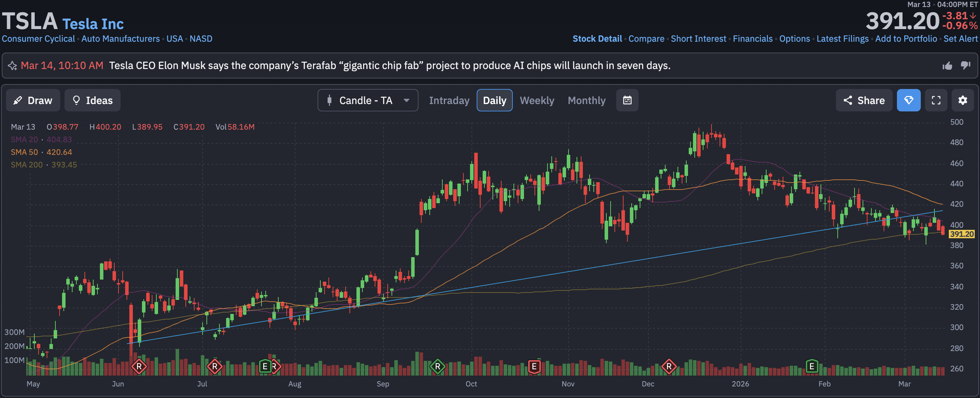
Task: Open the calendar date range picker
Action: 627,100
